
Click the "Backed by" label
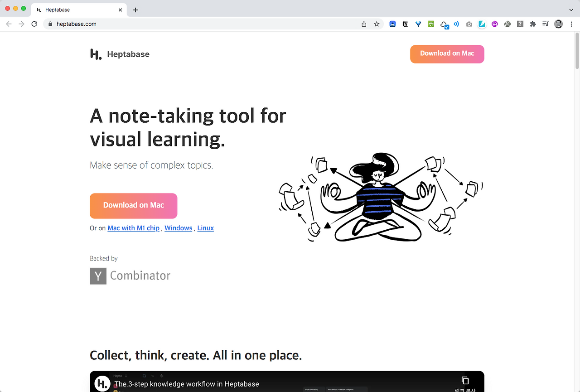[104, 258]
